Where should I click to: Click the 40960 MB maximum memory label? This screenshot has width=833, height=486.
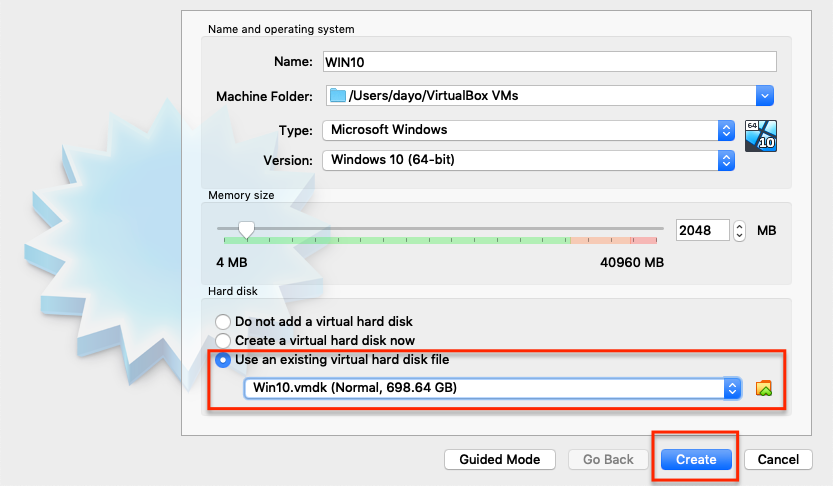click(x=632, y=262)
